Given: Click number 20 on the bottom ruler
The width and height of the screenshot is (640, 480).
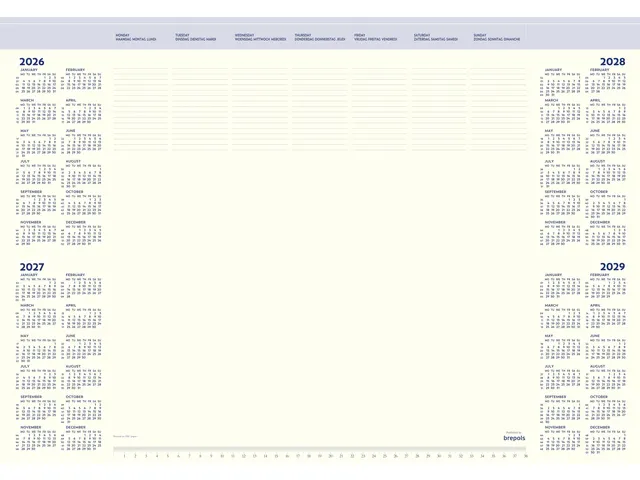Looking at the screenshot, I should [330, 456].
